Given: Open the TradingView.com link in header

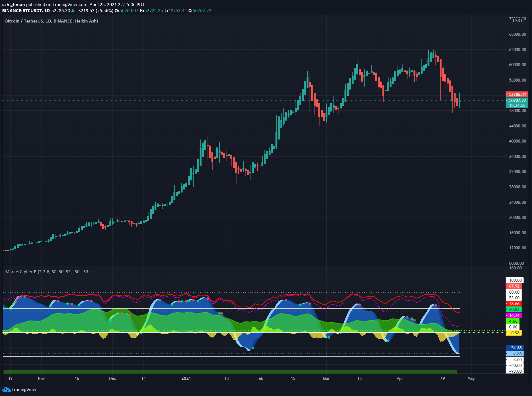Looking at the screenshot, I should 70,4.
